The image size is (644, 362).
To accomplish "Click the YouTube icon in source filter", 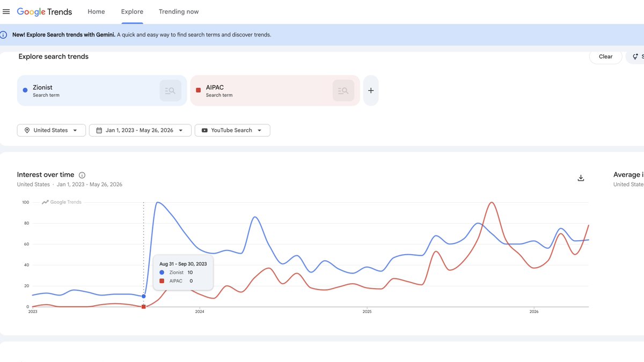I will point(205,130).
